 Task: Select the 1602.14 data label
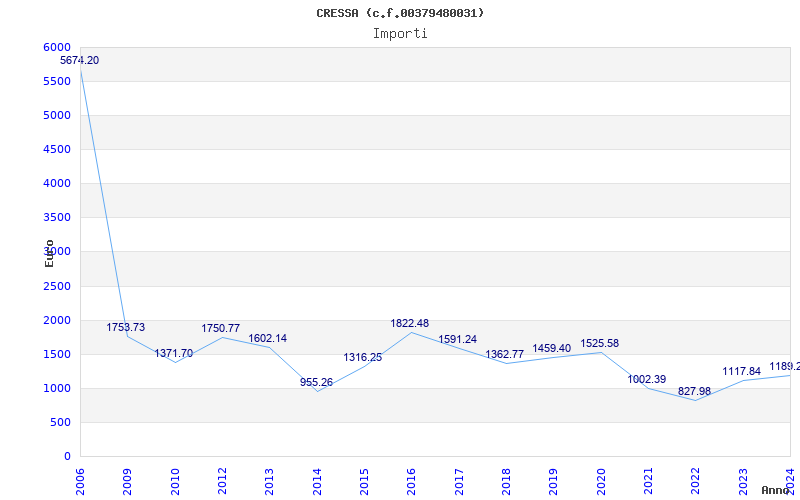point(267,338)
